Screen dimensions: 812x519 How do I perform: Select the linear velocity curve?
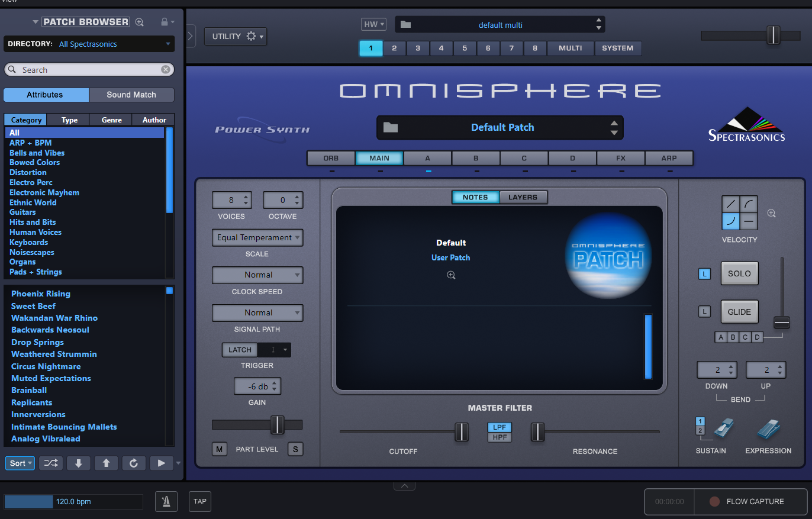732,204
